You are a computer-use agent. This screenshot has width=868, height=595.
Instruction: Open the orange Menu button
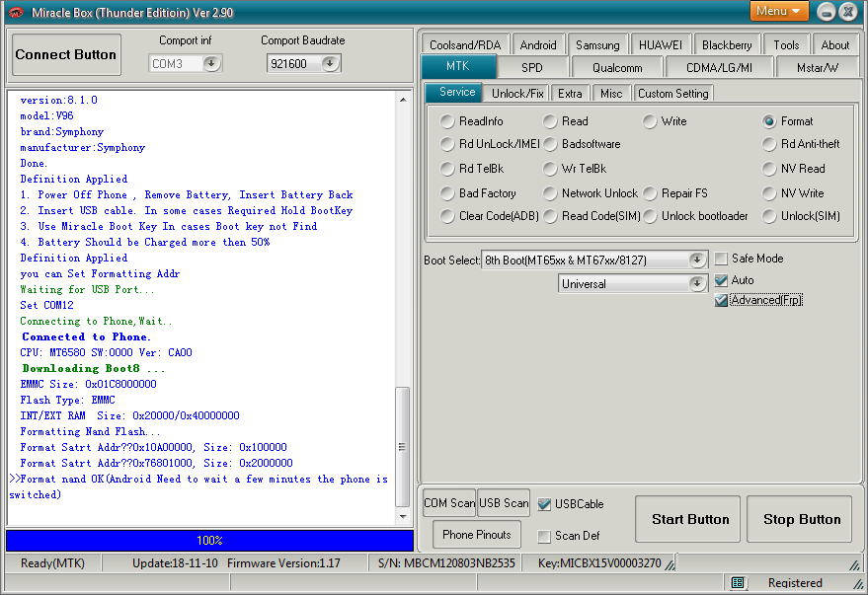tap(779, 11)
